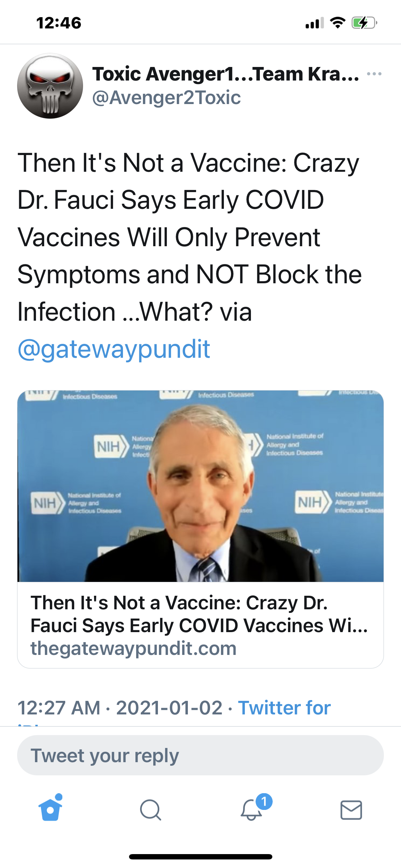Open the Fauci article preview image

coord(200,486)
